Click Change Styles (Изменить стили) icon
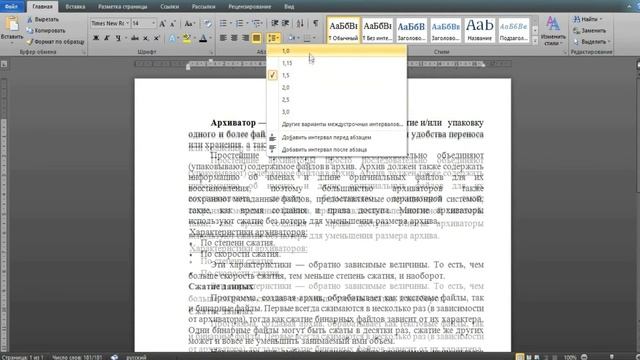This screenshot has height=360, width=640. point(553,31)
